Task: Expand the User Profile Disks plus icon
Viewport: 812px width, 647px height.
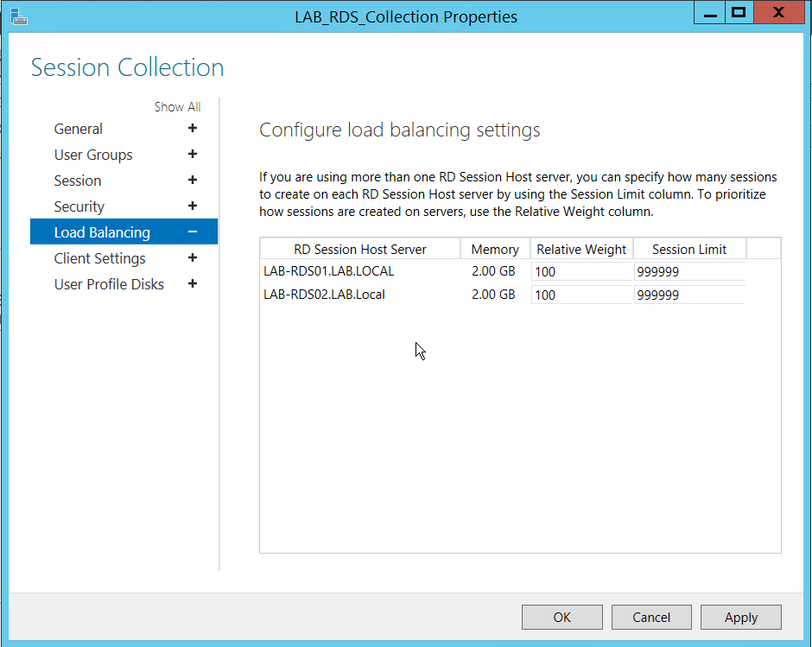Action: click(192, 284)
